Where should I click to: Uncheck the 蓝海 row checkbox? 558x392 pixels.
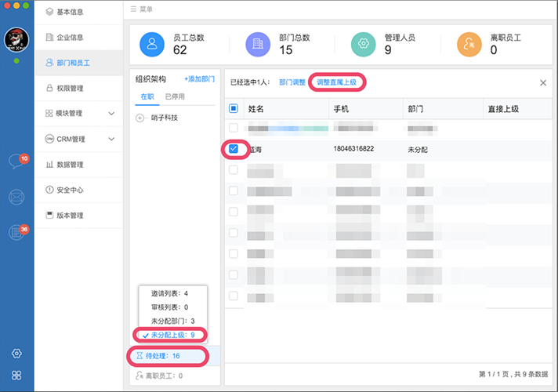234,148
